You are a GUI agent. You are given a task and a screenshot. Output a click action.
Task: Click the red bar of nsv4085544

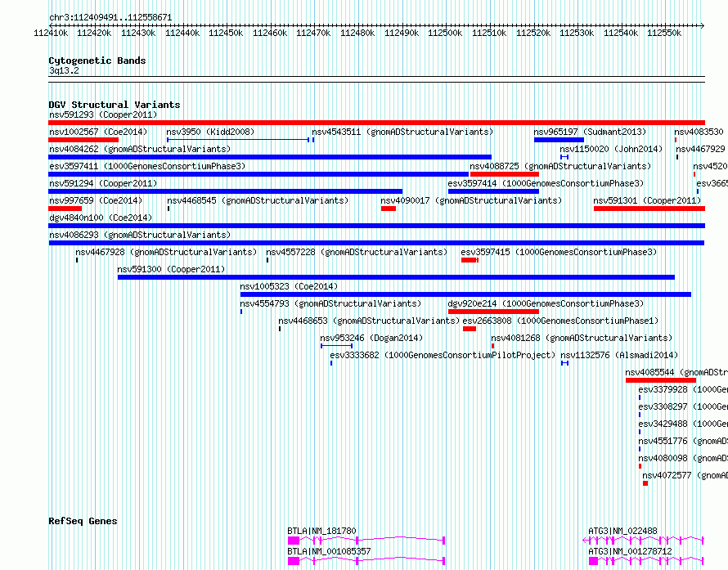click(x=661, y=380)
